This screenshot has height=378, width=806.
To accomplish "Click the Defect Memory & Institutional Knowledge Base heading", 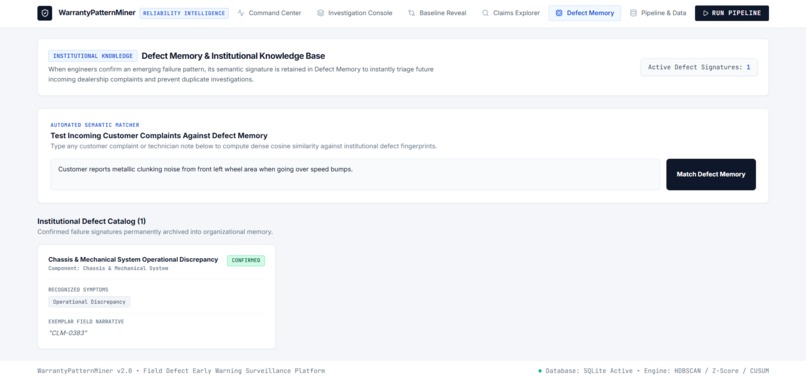I will [233, 56].
